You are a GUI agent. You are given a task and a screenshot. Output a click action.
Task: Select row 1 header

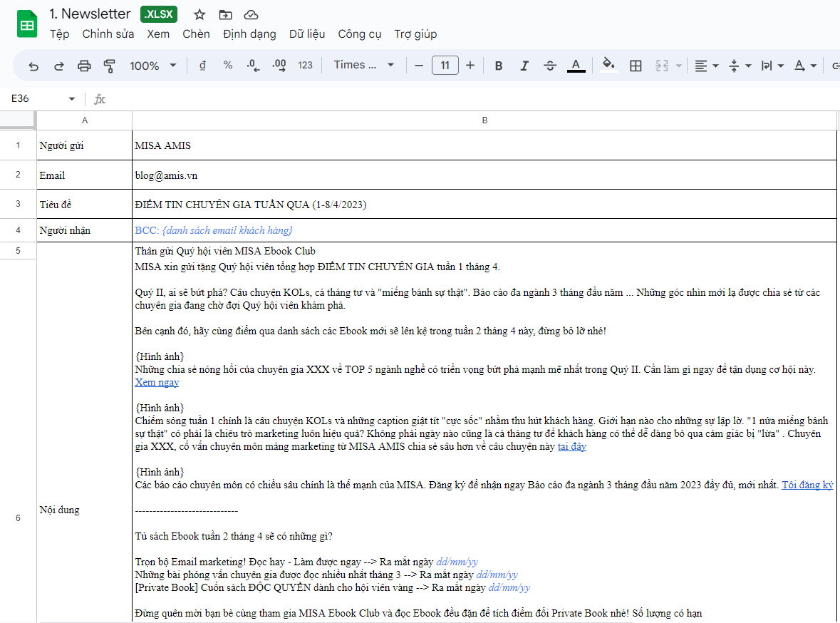pos(19,145)
